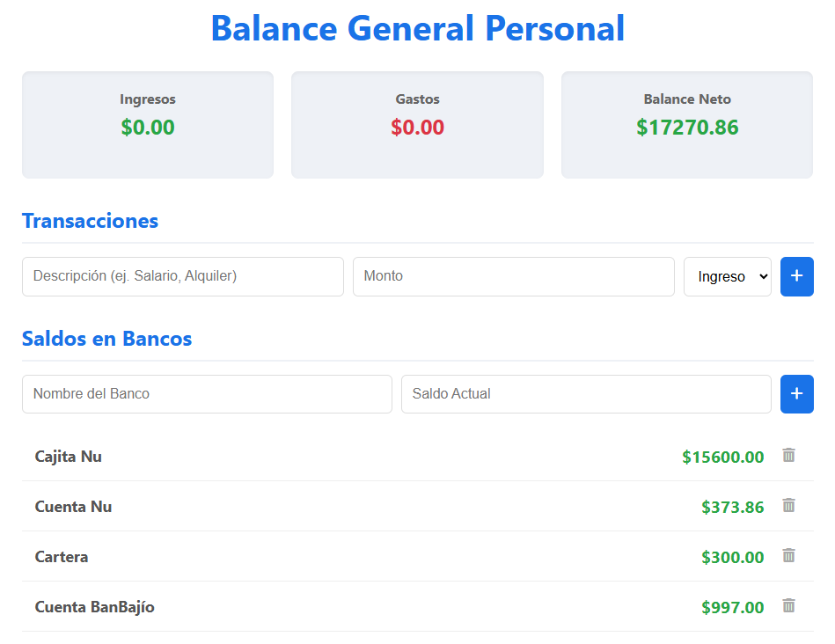The height and width of the screenshot is (644, 835).
Task: Click the Gastos summary card
Action: point(417,125)
